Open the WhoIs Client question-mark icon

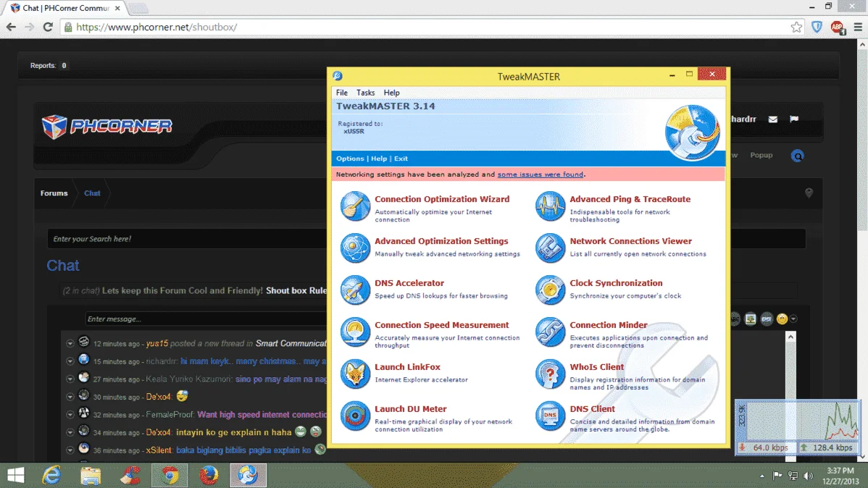point(550,374)
